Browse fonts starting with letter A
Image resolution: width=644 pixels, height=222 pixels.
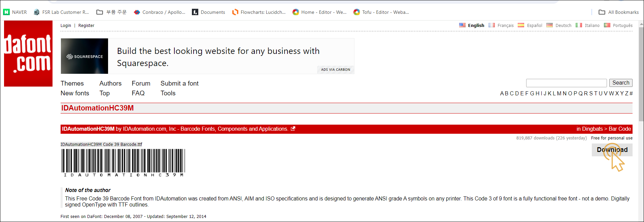[x=502, y=93]
